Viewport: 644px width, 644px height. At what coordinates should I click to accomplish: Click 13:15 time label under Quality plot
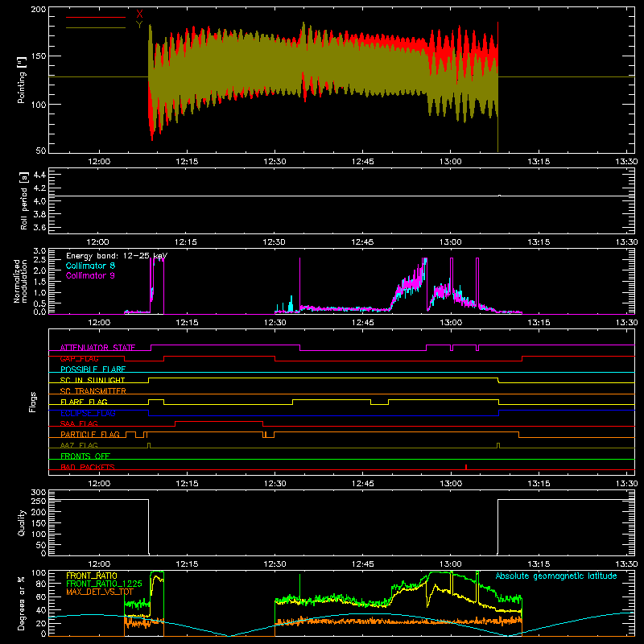click(x=539, y=564)
